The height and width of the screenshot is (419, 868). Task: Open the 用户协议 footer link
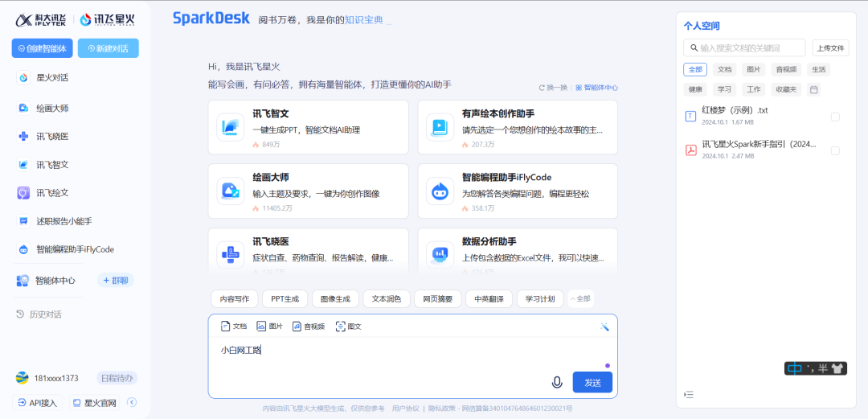point(405,409)
